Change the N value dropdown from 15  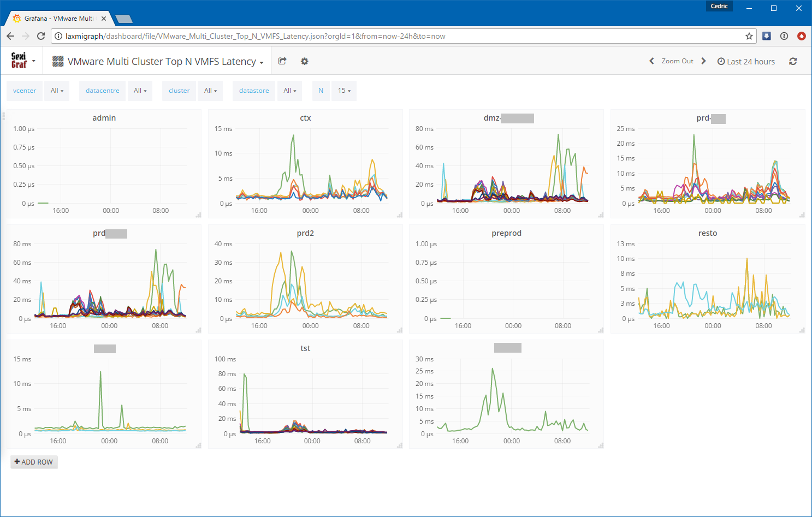coord(344,91)
